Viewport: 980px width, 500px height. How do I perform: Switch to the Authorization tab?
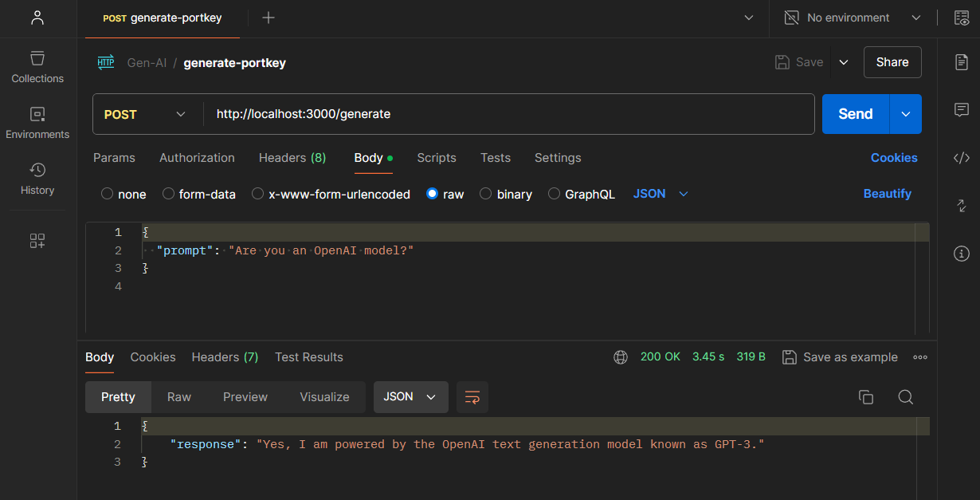(x=197, y=158)
